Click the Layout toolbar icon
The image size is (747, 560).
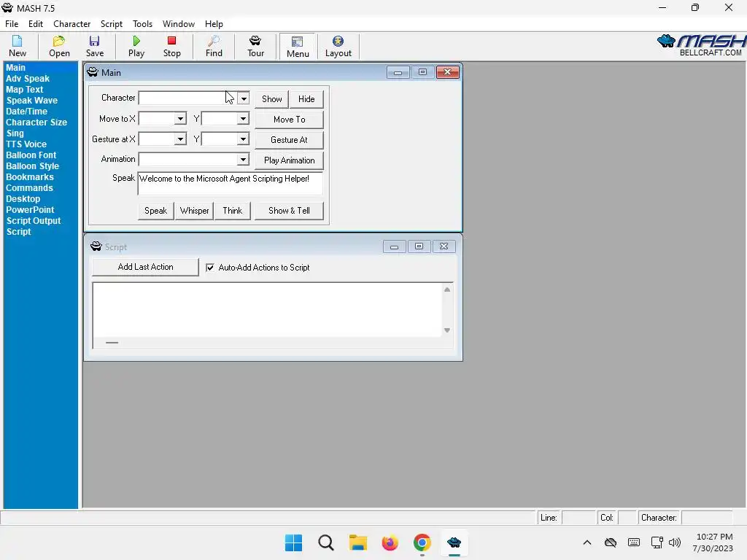338,46
